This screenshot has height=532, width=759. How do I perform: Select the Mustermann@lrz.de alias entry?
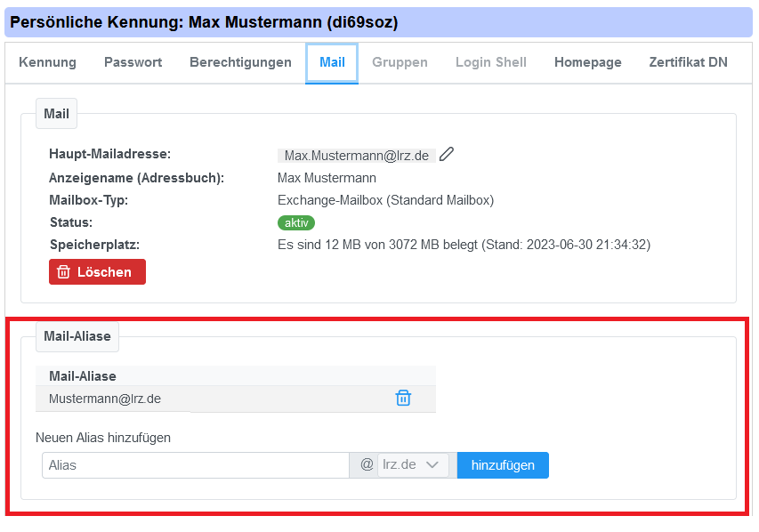coord(105,399)
